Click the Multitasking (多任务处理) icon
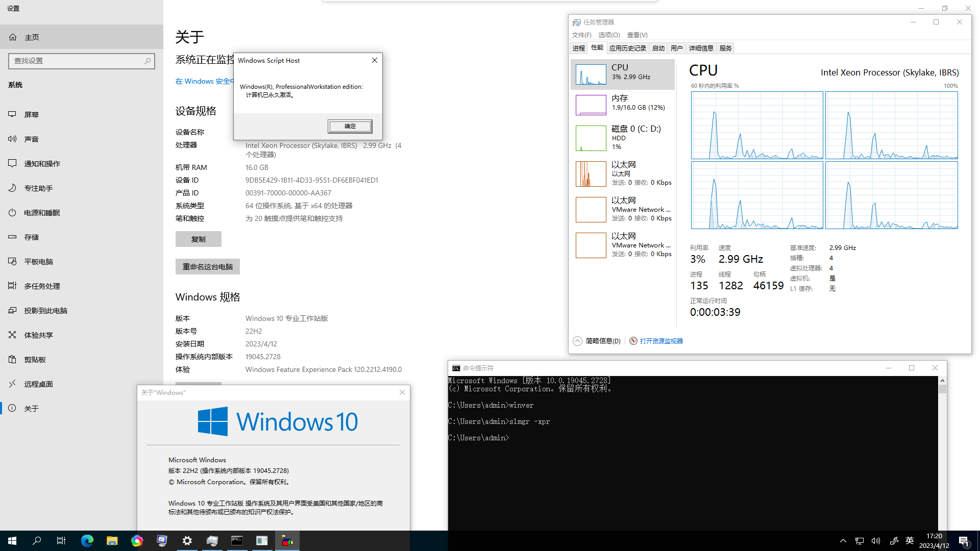This screenshot has width=980, height=551. point(12,286)
